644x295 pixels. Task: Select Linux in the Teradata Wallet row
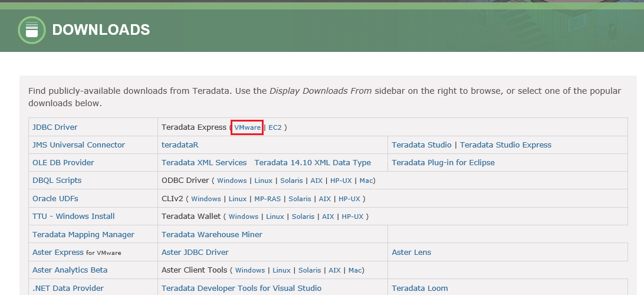pos(275,217)
